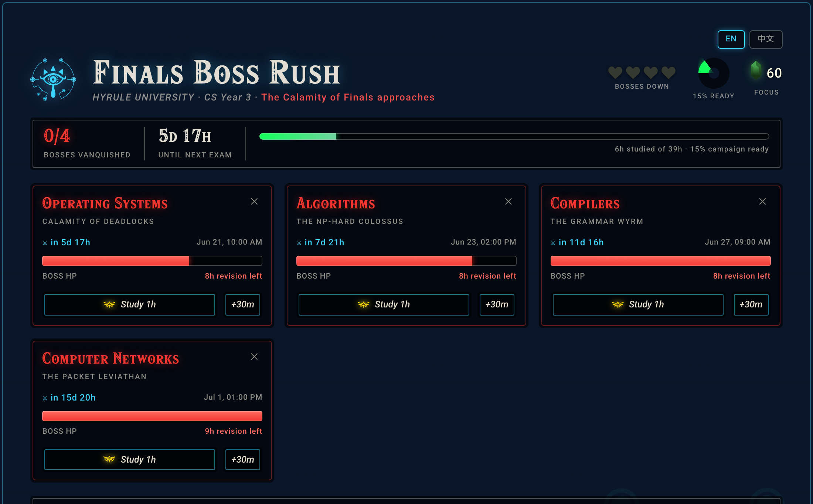Click crossed swords icon beside 'in 11d 16h'

pyautogui.click(x=553, y=243)
